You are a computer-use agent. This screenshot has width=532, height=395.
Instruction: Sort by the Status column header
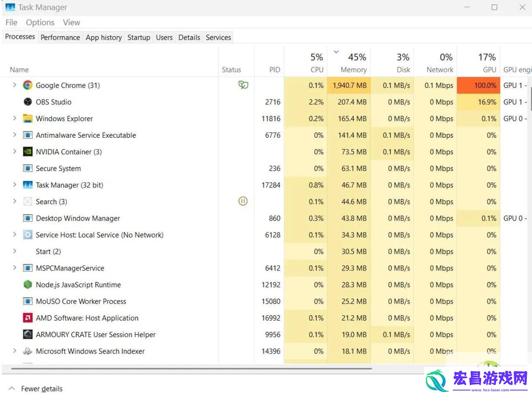[x=236, y=62]
